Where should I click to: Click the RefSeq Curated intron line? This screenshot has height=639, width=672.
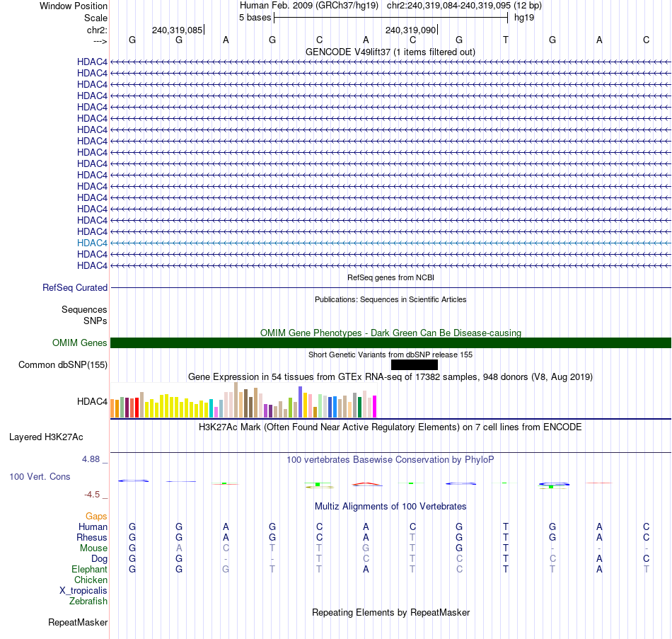[390, 288]
